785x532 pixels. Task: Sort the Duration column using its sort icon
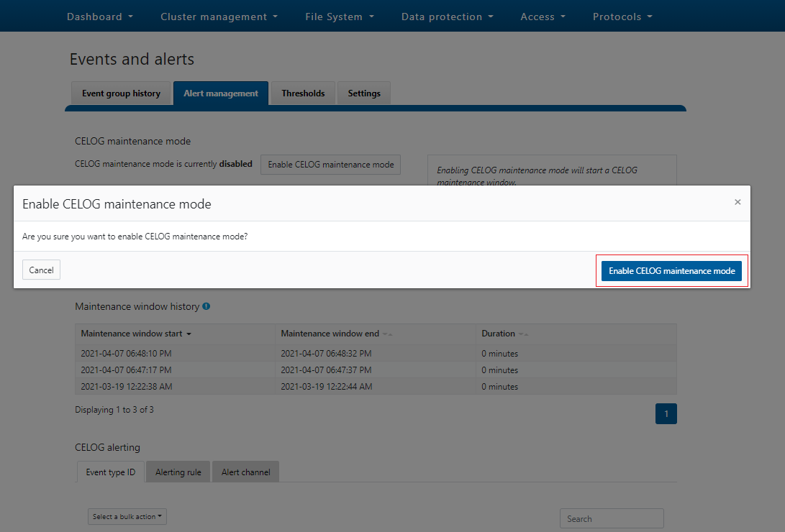click(523, 333)
